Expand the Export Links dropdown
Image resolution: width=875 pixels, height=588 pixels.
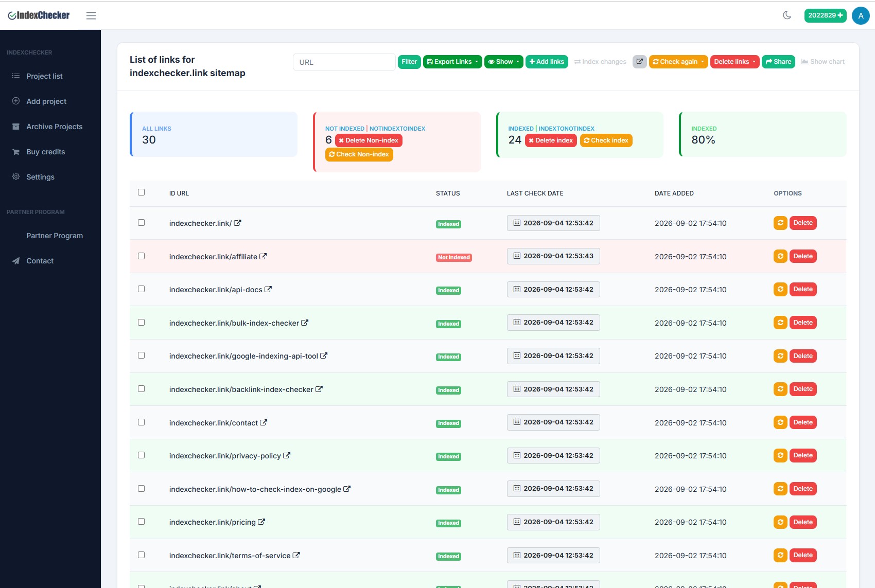click(x=452, y=62)
